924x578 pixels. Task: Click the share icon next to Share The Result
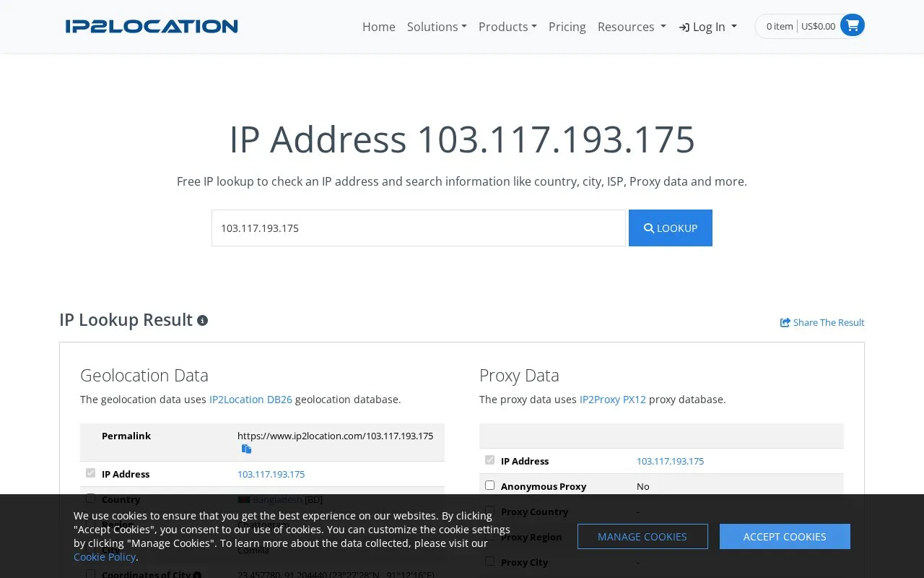(785, 322)
